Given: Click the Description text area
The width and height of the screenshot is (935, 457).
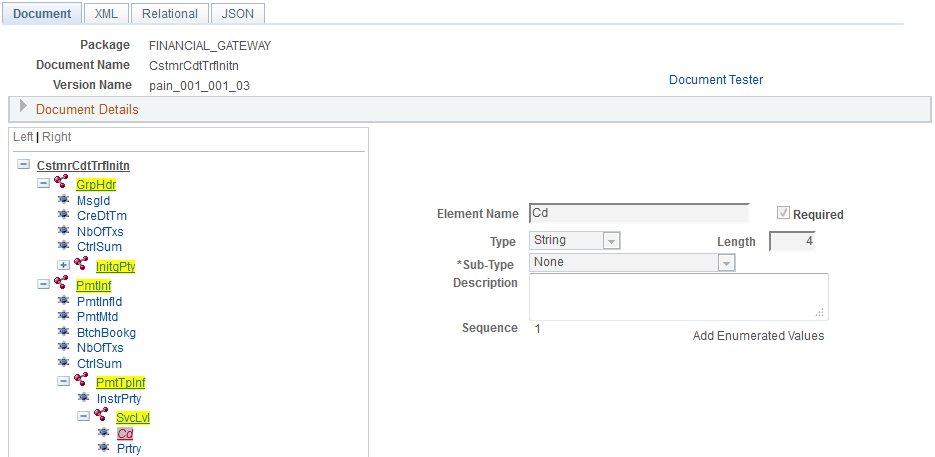Looking at the screenshot, I should pyautogui.click(x=679, y=297).
